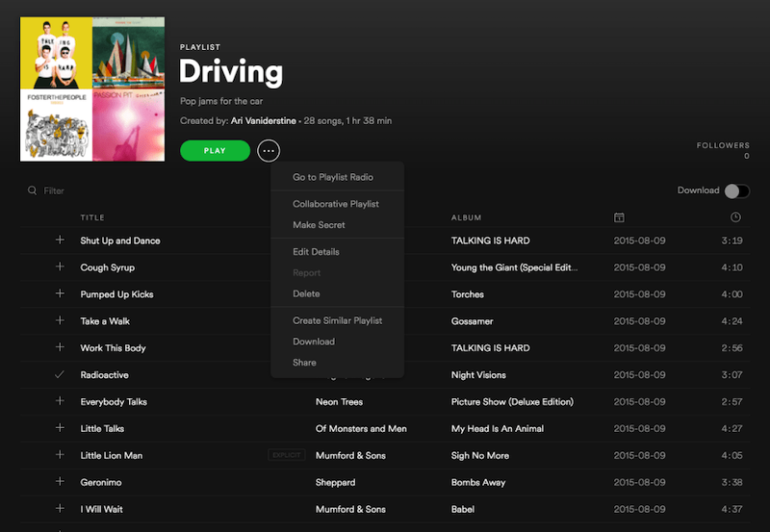Click the Driving playlist cover art
The height and width of the screenshot is (532, 770).
click(92, 89)
